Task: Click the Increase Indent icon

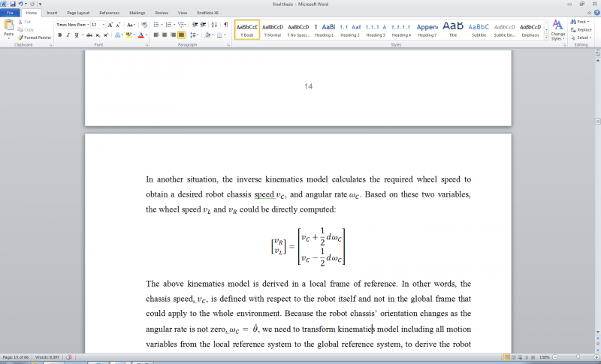Action: [203, 25]
